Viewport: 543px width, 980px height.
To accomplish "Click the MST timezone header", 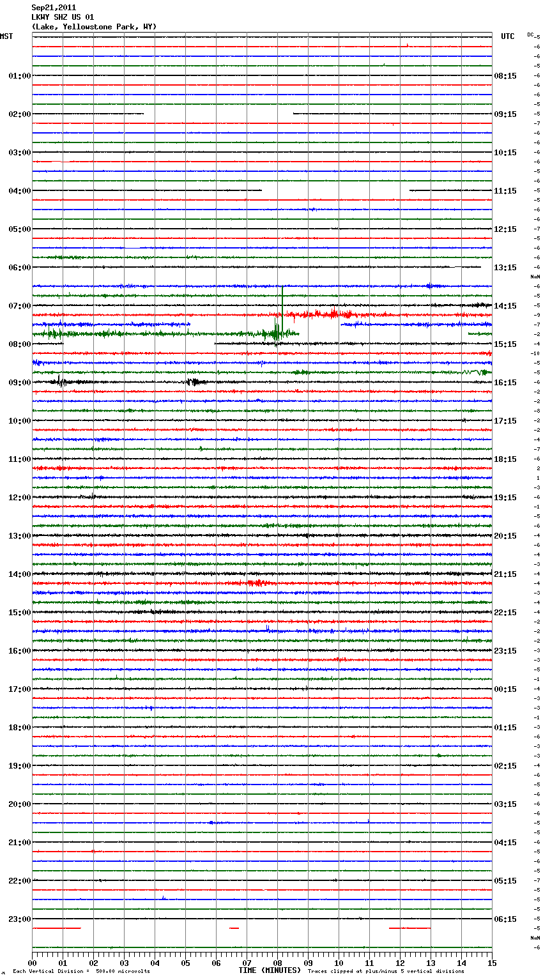I will point(6,36).
